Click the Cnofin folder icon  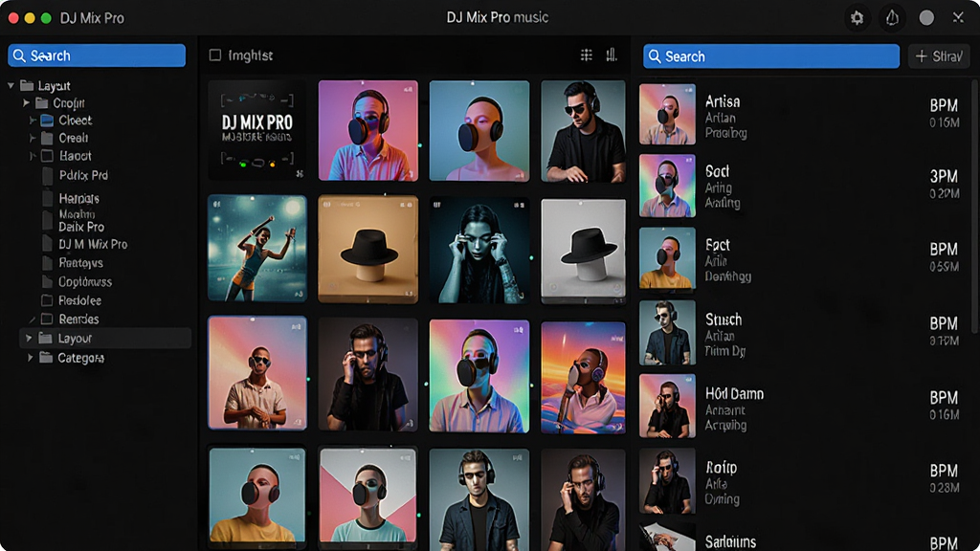click(42, 102)
